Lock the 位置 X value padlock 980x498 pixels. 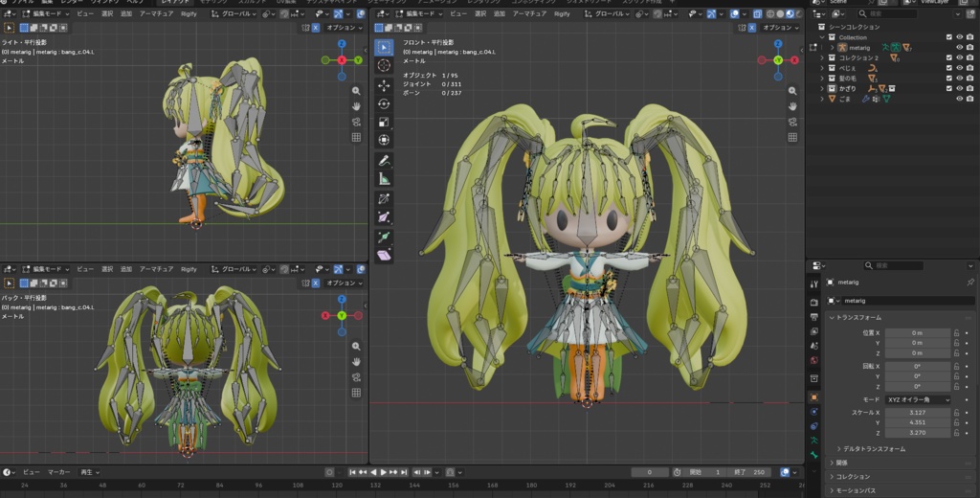tap(956, 333)
